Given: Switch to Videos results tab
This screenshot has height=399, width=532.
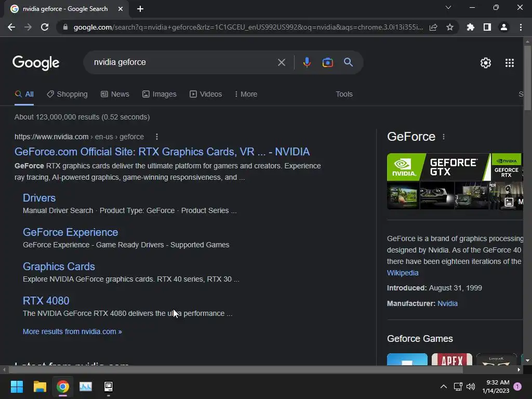Looking at the screenshot, I should click(206, 95).
